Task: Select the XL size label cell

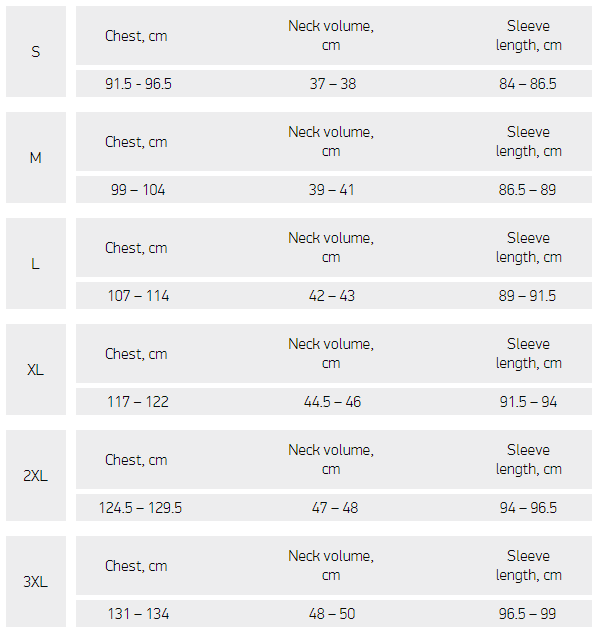Action: click(x=36, y=369)
